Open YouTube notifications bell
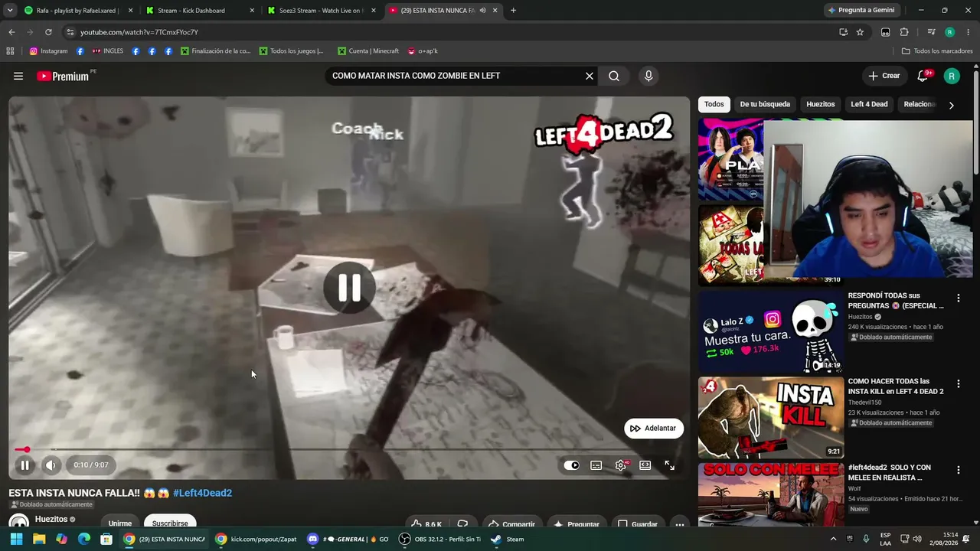The height and width of the screenshot is (551, 980). tap(923, 76)
